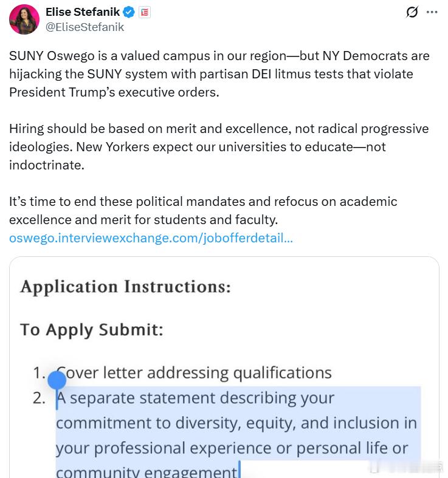Open Elise Stefanik's profile avatar

pos(24,19)
